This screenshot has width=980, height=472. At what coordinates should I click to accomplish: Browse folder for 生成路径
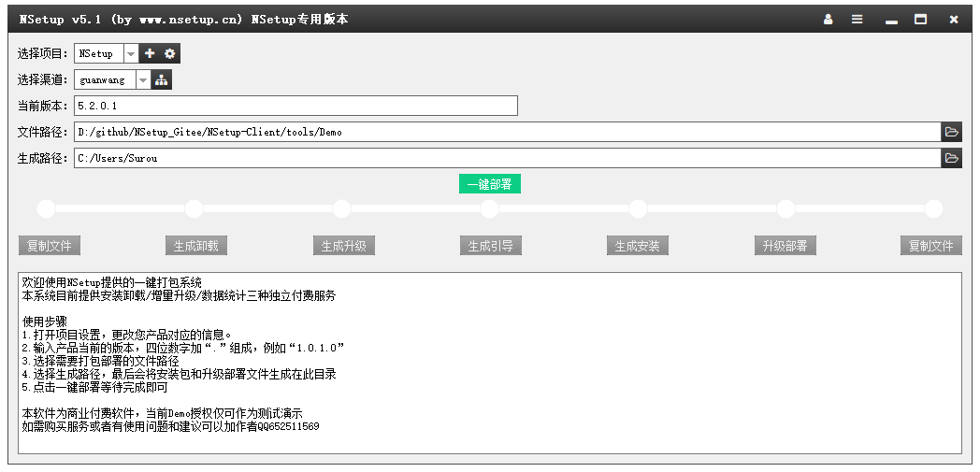tap(951, 158)
